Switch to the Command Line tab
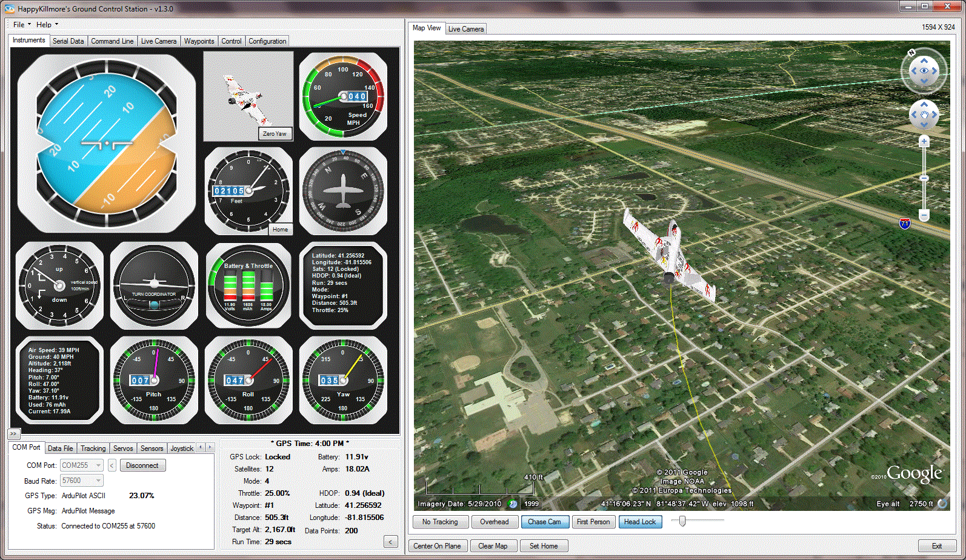Image resolution: width=966 pixels, height=560 pixels. [x=112, y=41]
